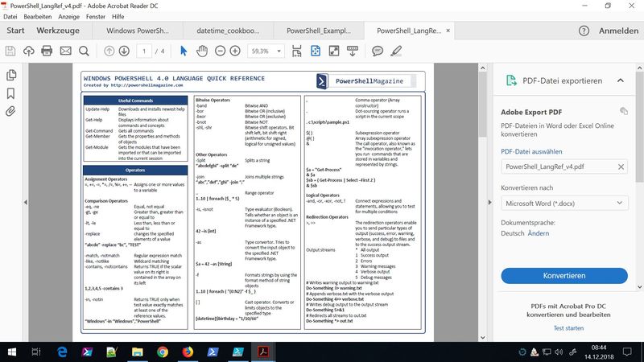Click the right panel scrollbar down arrow
This screenshot has width=644, height=362.
(639, 287)
